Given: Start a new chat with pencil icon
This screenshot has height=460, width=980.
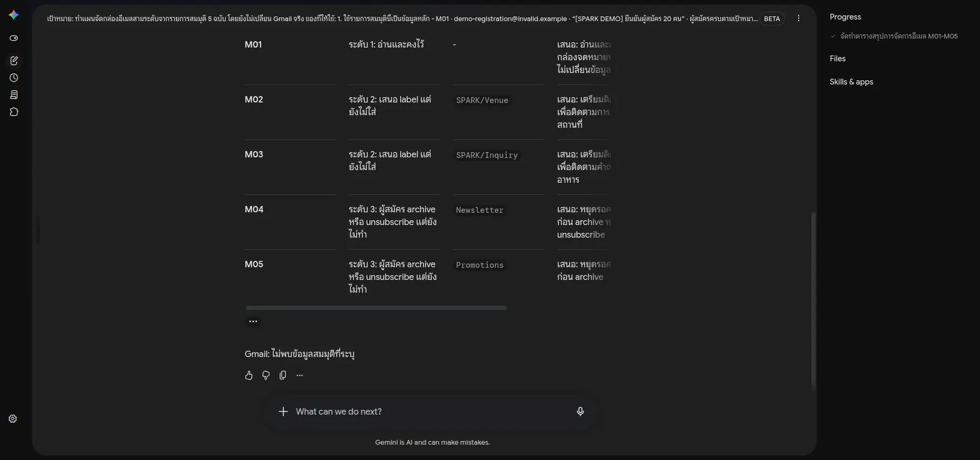Looking at the screenshot, I should click(14, 61).
